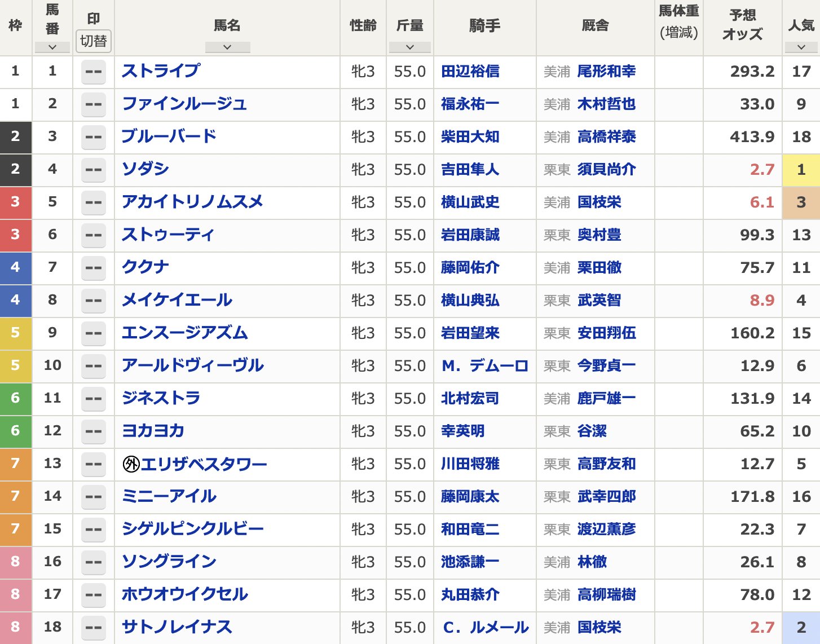Toggle the mark selector for ソダシ
This screenshot has width=820, height=644.
click(94, 170)
